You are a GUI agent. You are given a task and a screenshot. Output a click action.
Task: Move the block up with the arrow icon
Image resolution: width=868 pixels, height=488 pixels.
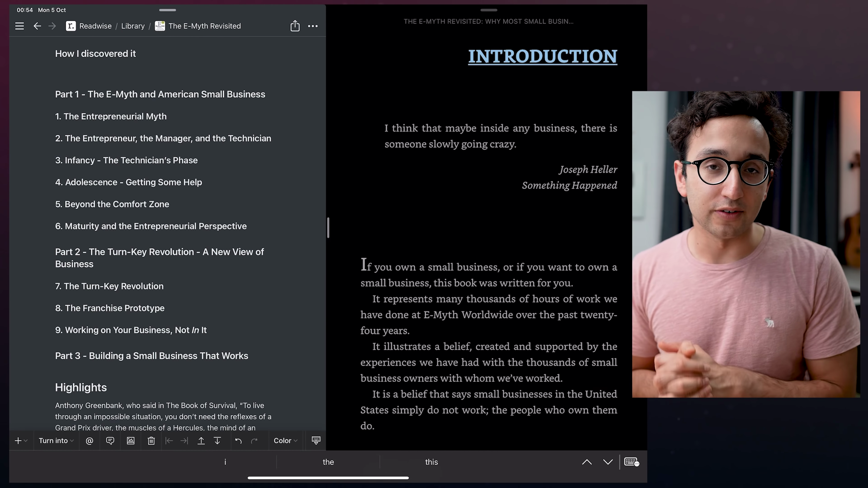pyautogui.click(x=201, y=441)
